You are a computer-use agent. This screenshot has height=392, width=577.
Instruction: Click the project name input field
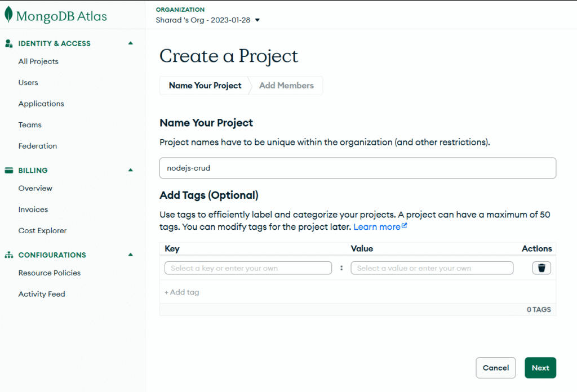(x=357, y=168)
